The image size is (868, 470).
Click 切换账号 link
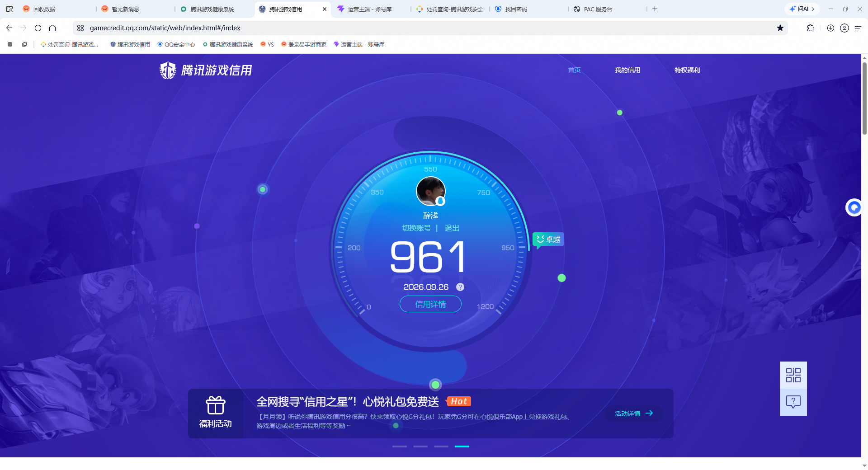[416, 228]
